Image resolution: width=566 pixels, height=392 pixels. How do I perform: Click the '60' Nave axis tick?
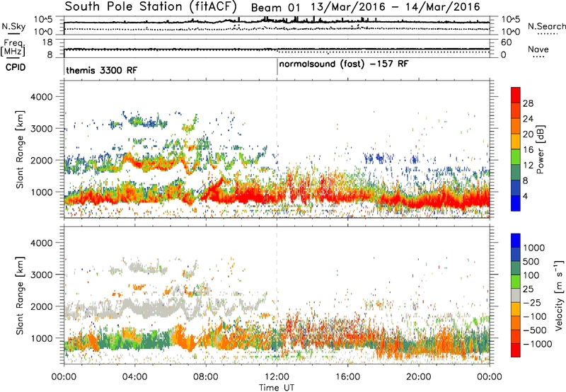(x=507, y=42)
